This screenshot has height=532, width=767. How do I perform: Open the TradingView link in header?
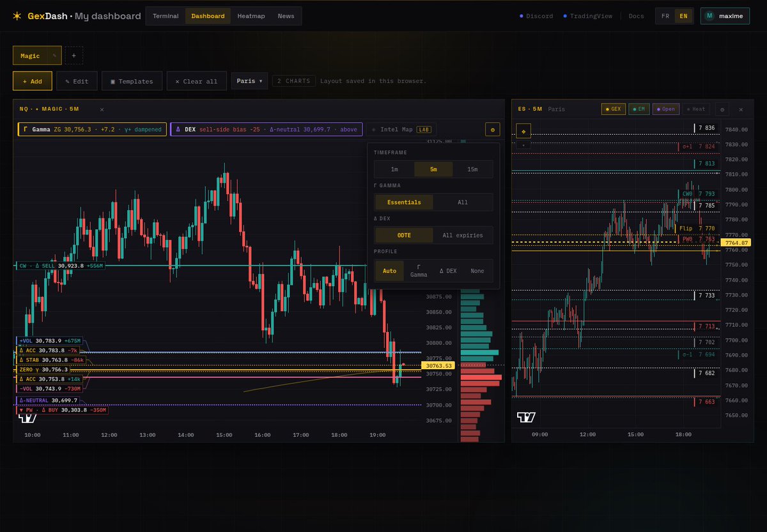[587, 16]
